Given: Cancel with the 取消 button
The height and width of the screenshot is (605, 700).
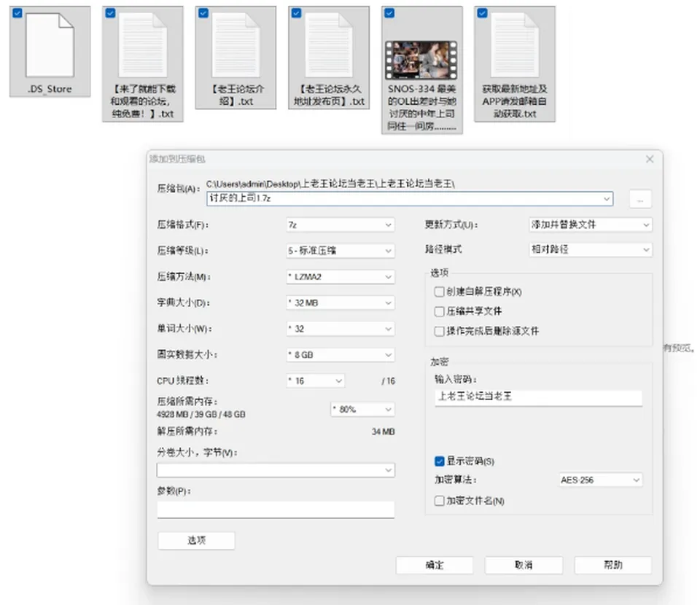Looking at the screenshot, I should pyautogui.click(x=524, y=565).
